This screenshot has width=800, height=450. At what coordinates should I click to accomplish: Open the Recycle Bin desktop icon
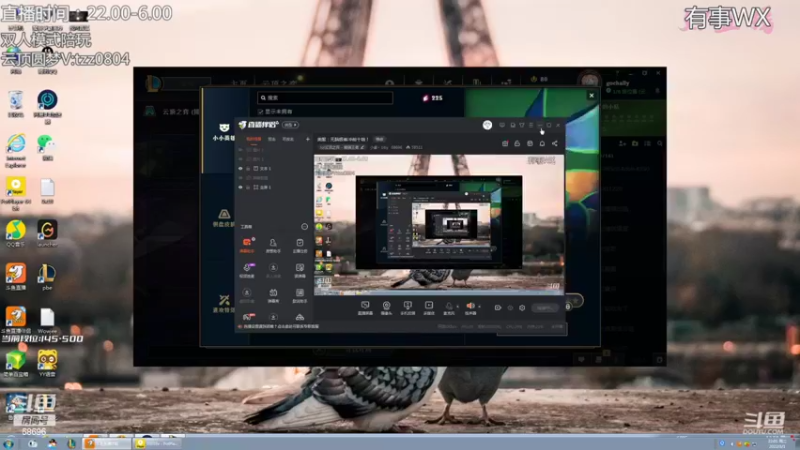click(16, 104)
